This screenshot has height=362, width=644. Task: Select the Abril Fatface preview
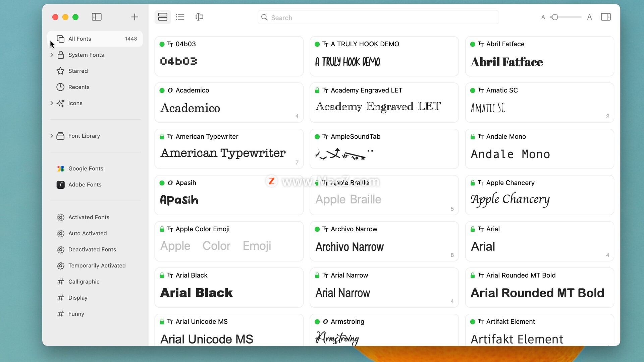coord(507,62)
